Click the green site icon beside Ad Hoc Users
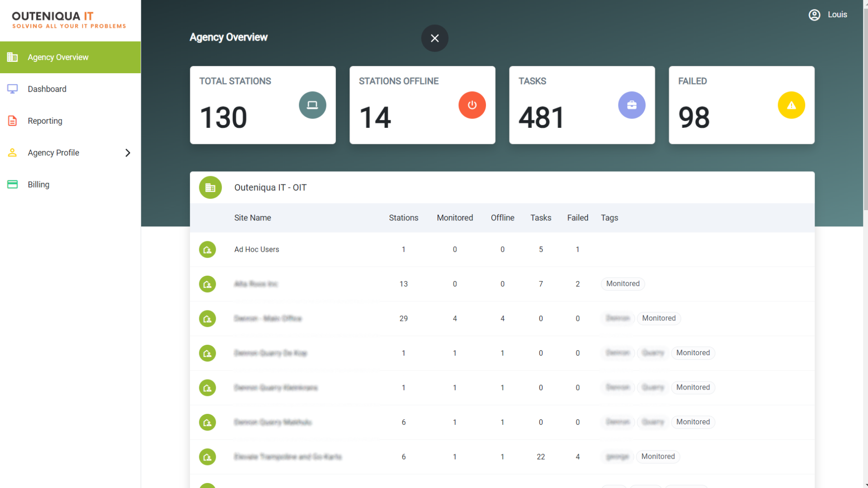868x488 pixels. click(208, 249)
